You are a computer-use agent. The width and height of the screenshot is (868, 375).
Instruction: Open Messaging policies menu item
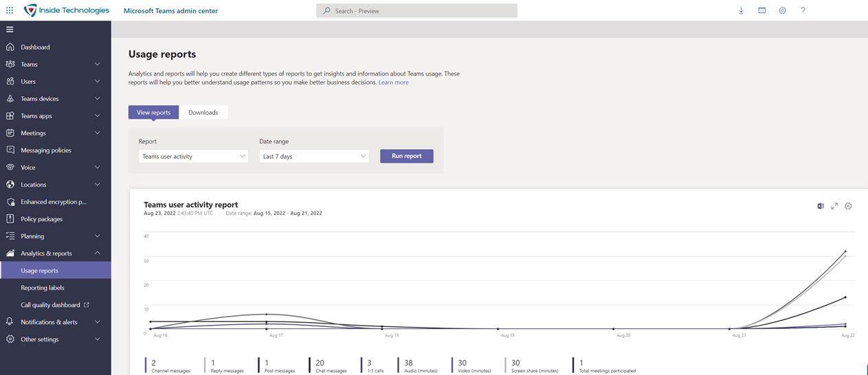point(55,150)
